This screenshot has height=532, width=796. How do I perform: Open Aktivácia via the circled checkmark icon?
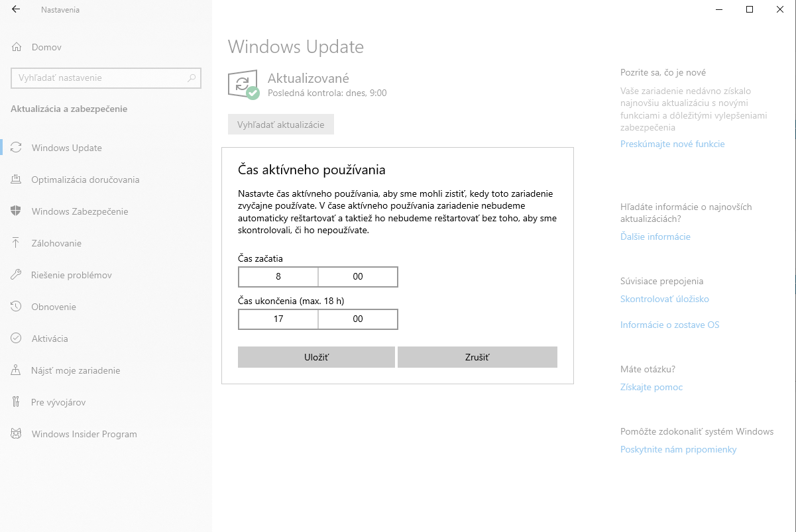coord(17,339)
